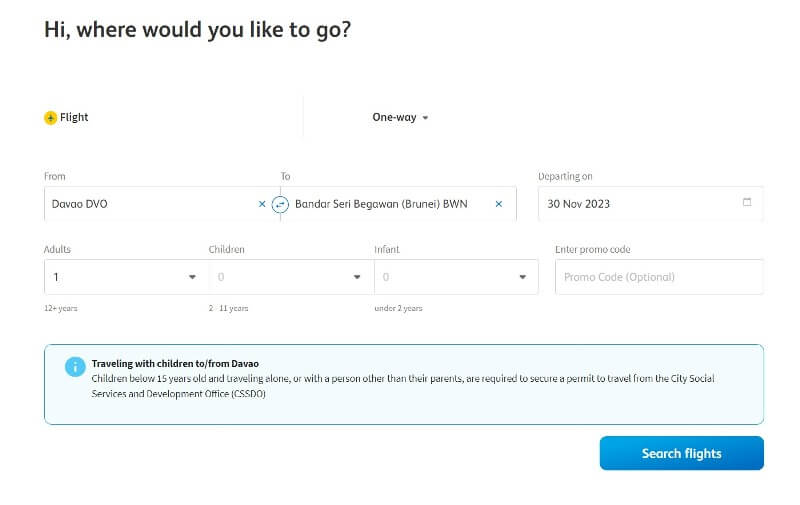The height and width of the screenshot is (505, 800).
Task: Clear the Bandar Seri Begawan destination
Action: [498, 204]
